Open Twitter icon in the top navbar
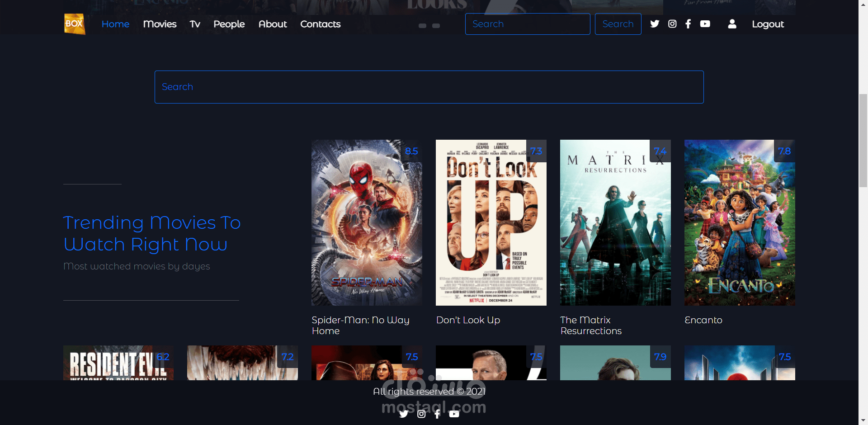The image size is (868, 425). [x=655, y=24]
